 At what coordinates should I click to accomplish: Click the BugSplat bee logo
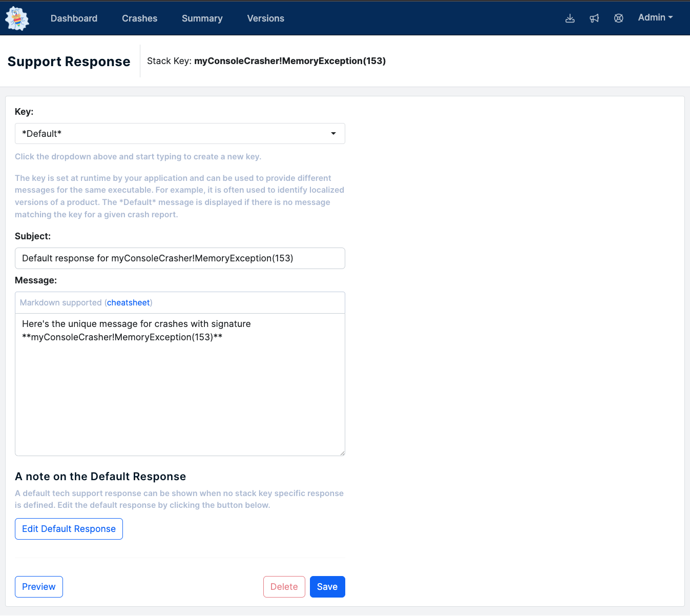17,18
